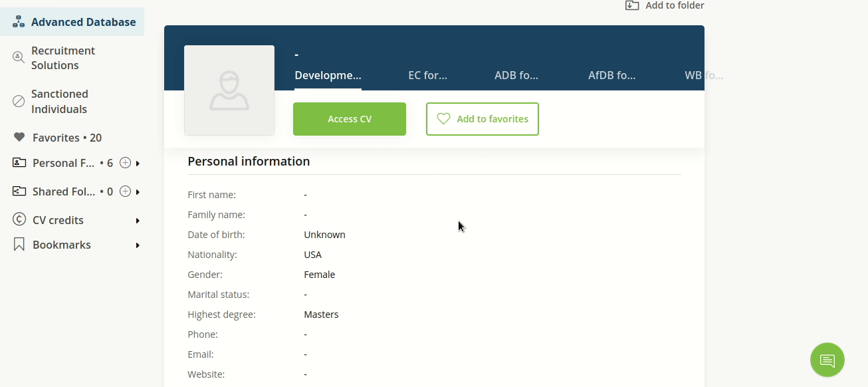
Task: Click the Gender value Female
Action: (320, 275)
